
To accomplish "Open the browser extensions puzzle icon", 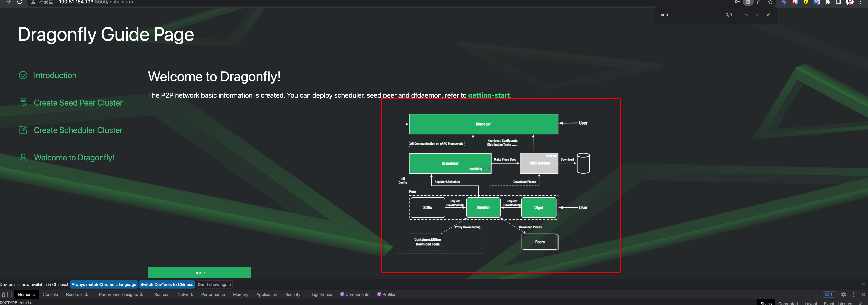I will 828,2.
